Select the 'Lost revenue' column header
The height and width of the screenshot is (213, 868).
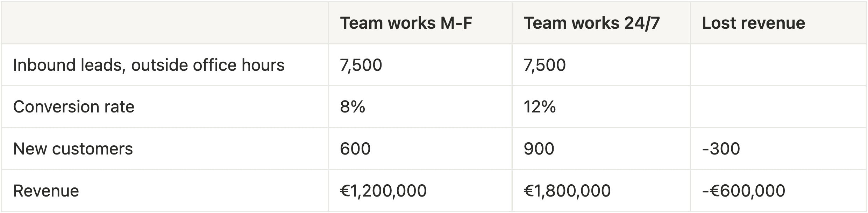pyautogui.click(x=778, y=23)
